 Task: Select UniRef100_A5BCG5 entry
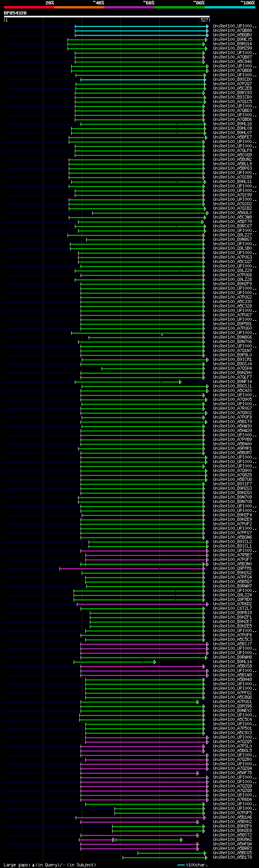(232, 853)
